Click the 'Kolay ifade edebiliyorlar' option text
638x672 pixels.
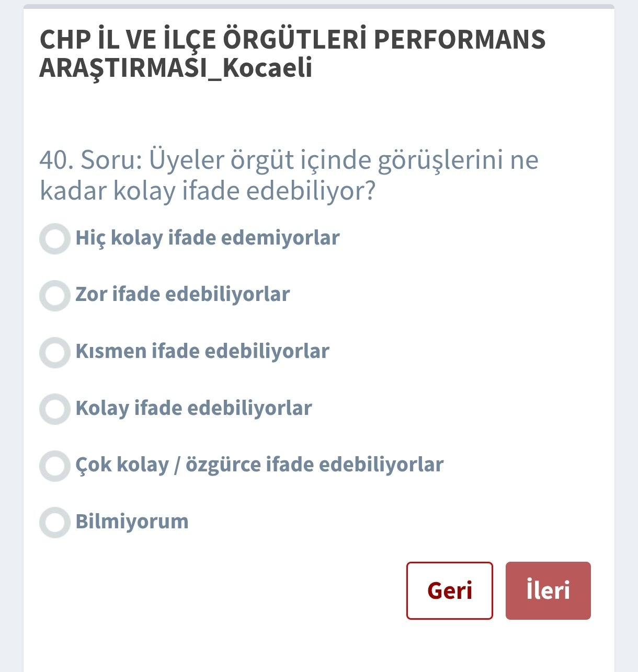click(193, 408)
